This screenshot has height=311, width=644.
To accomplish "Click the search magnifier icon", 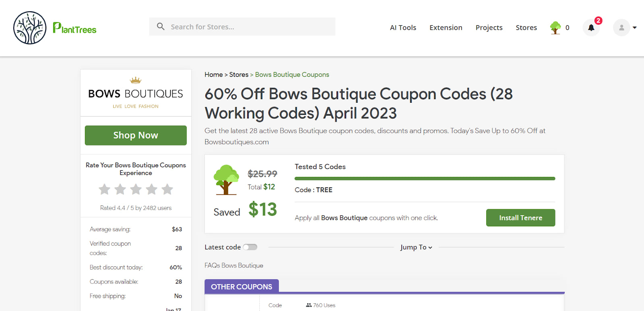I will tap(161, 27).
